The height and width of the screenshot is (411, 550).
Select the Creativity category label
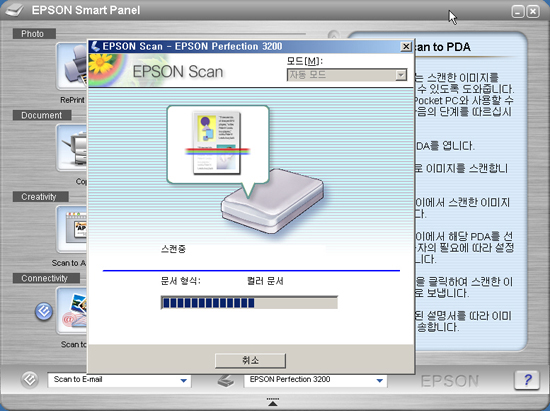pyautogui.click(x=40, y=197)
